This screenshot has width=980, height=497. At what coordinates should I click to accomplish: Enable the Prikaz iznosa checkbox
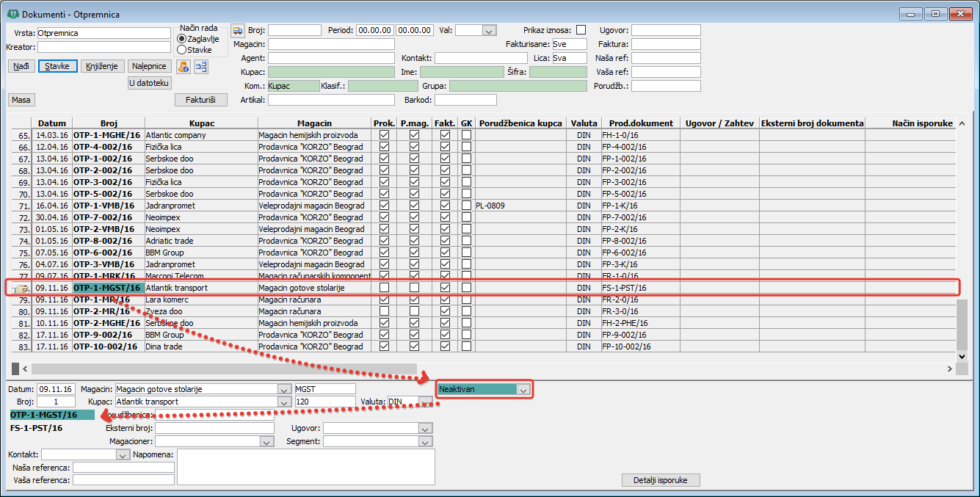pos(581,30)
